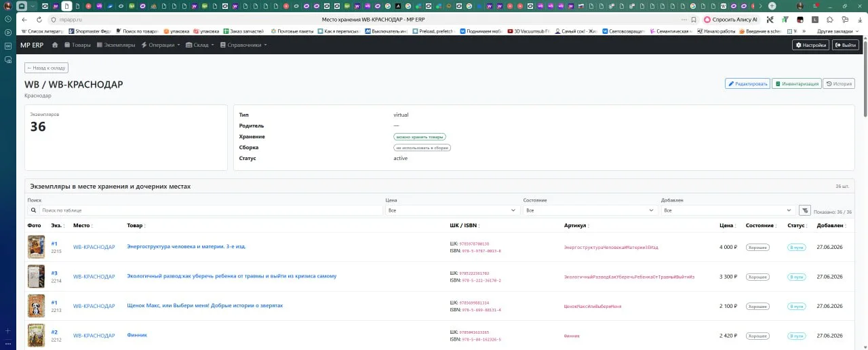868x350 pixels.
Task: Go to the MP ERP home icon
Action: [x=55, y=45]
